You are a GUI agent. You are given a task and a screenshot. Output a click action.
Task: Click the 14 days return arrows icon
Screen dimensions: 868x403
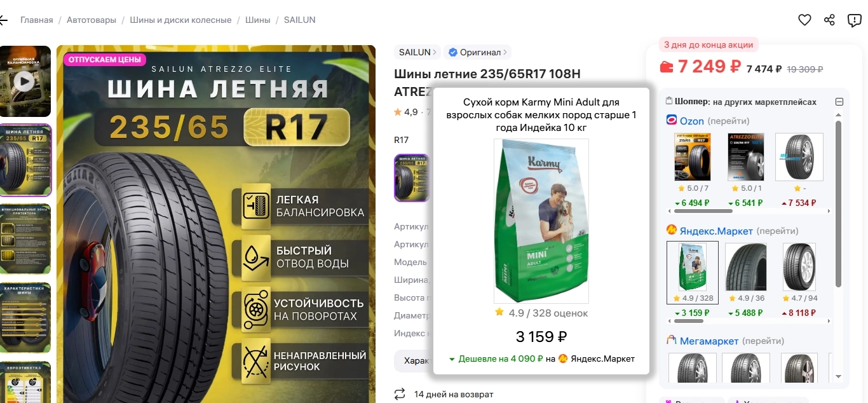pyautogui.click(x=400, y=394)
